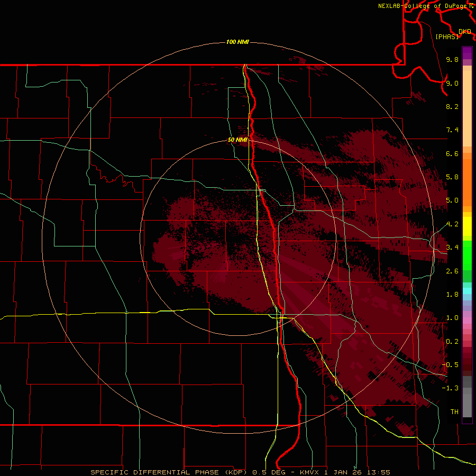The image size is (476, 476).
Task: Select the large peach segment of the color bar
Action: [467, 108]
